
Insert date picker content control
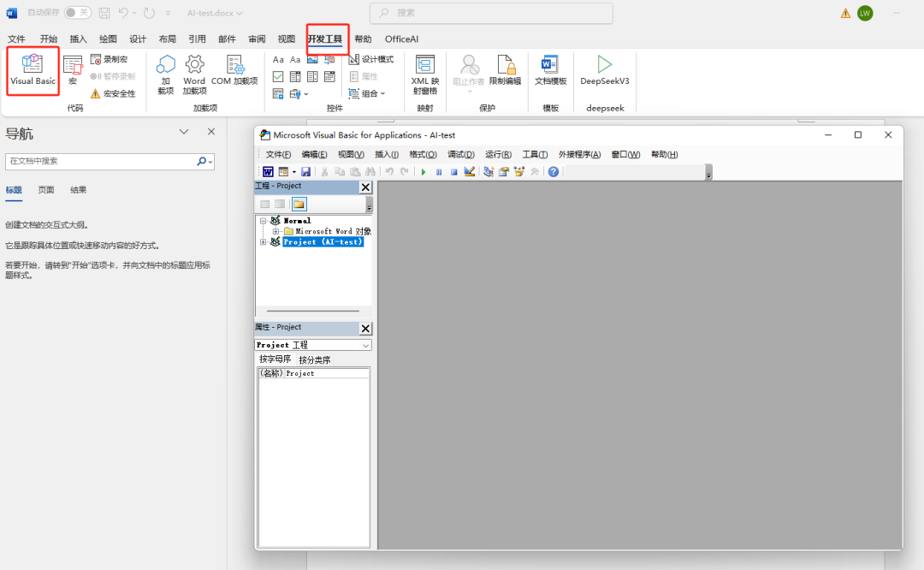(x=329, y=77)
